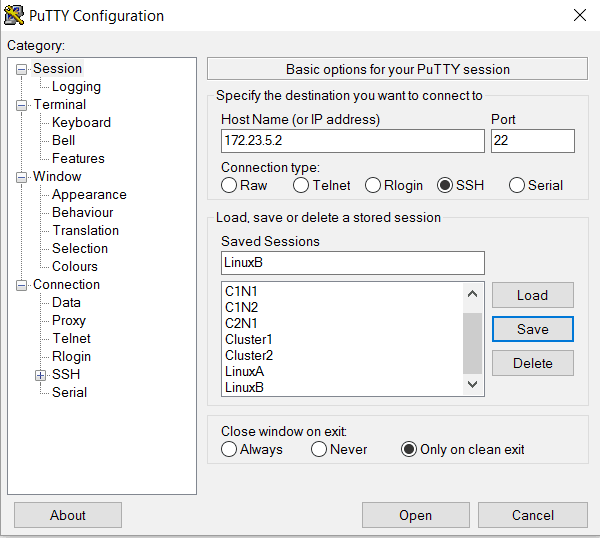Select Serial connection type option
This screenshot has height=538, width=600.
coord(517,185)
